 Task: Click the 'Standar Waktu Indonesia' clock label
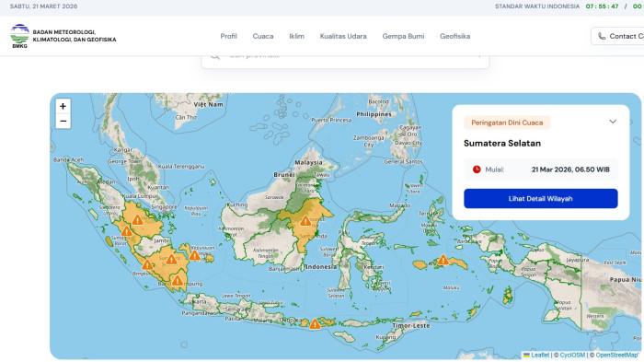(537, 6)
